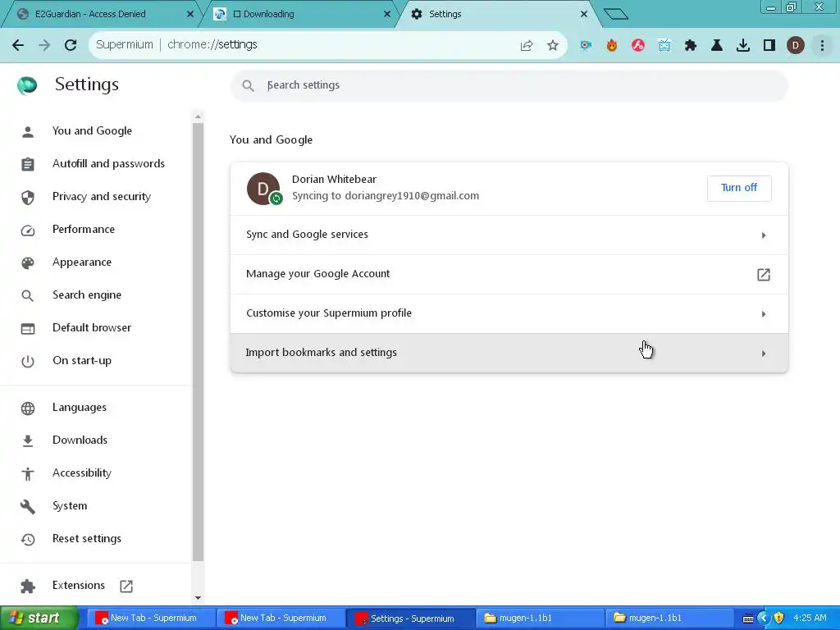The height and width of the screenshot is (630, 840).
Task: Bookmark this page with the star icon
Action: click(x=553, y=46)
